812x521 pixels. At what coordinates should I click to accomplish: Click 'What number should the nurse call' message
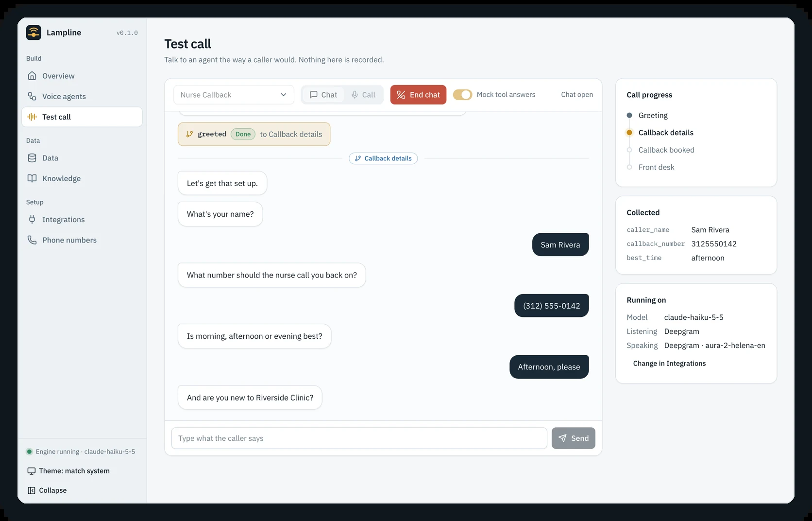coord(271,275)
